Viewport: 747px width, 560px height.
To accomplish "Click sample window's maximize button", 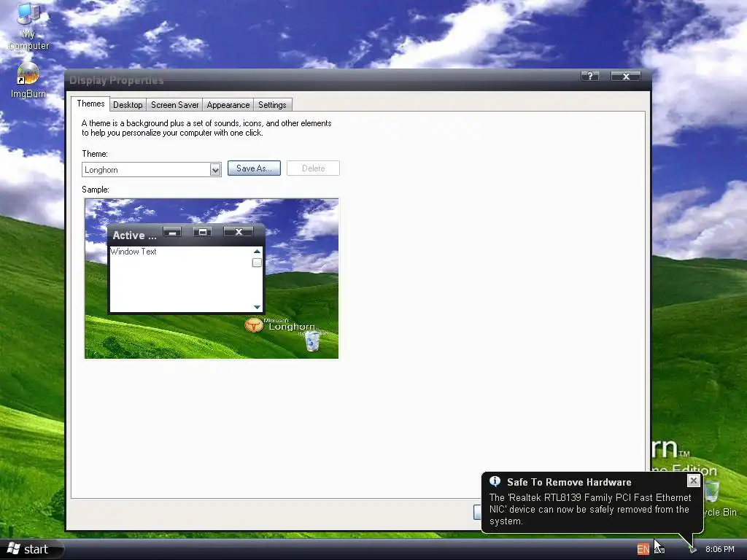I will tap(203, 232).
